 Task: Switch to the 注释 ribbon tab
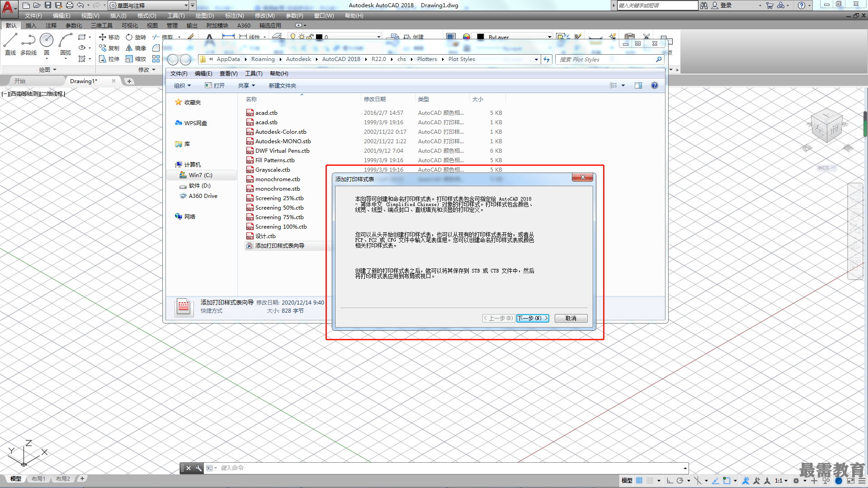click(x=51, y=26)
